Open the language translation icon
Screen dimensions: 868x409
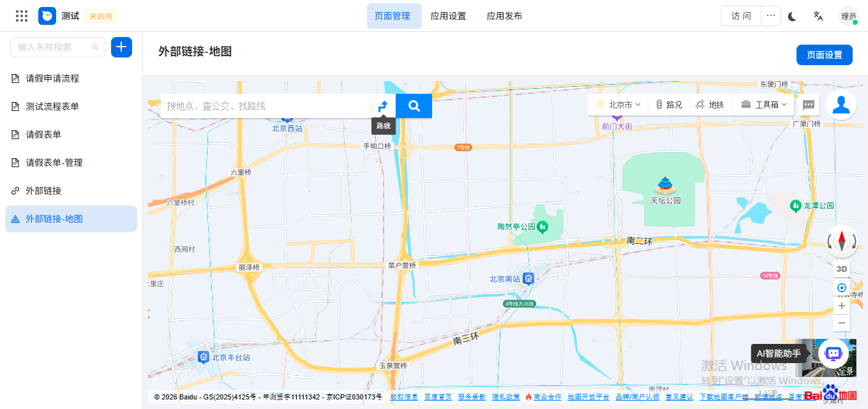click(818, 16)
